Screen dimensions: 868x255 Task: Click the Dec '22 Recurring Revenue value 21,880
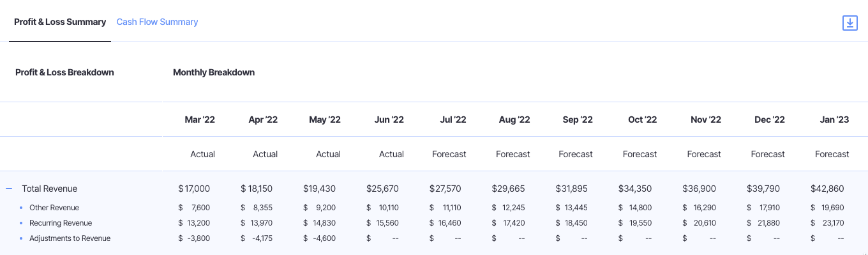(768, 223)
